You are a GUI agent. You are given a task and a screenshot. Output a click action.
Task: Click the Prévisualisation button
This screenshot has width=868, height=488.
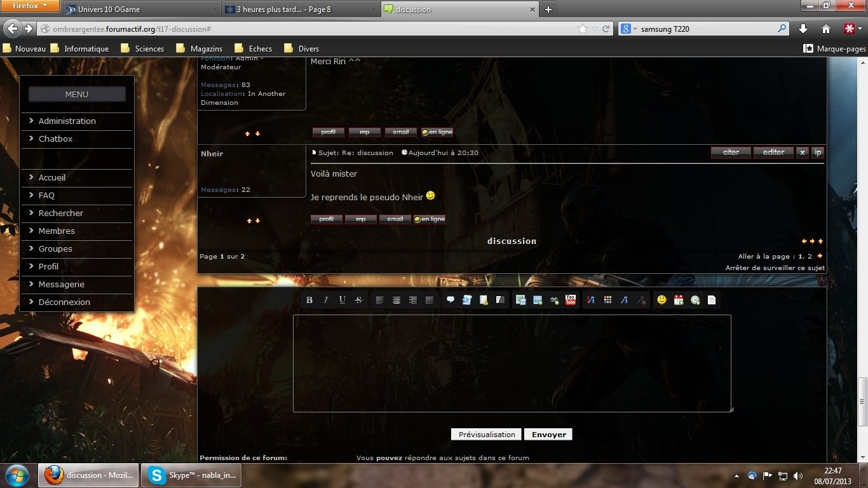coord(487,435)
